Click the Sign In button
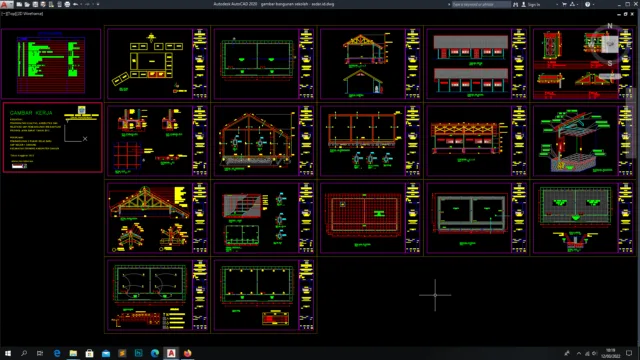This screenshot has width=640, height=360. 531,4
